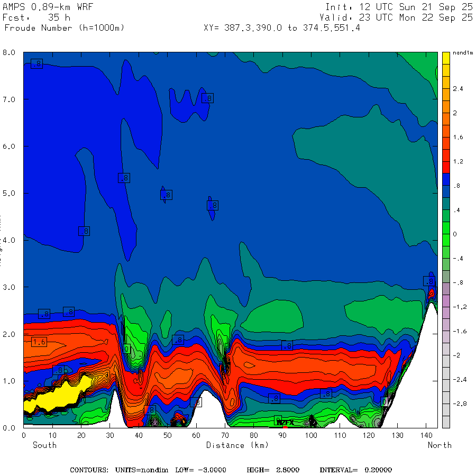This screenshot has width=476, height=476.
Task: Select the XY cross-section coordinates text
Action: pos(281,28)
